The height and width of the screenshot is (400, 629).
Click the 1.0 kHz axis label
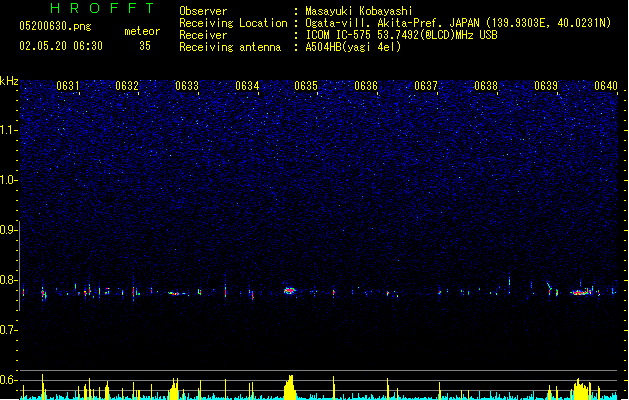coord(9,180)
